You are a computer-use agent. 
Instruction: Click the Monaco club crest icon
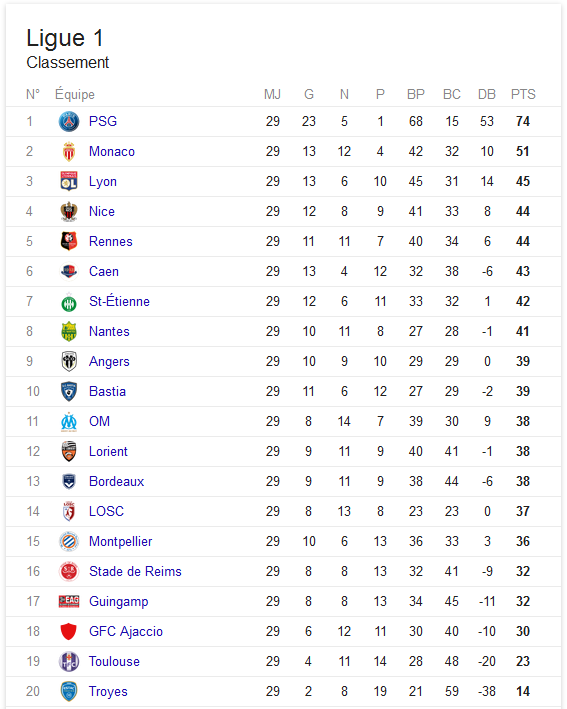point(69,151)
